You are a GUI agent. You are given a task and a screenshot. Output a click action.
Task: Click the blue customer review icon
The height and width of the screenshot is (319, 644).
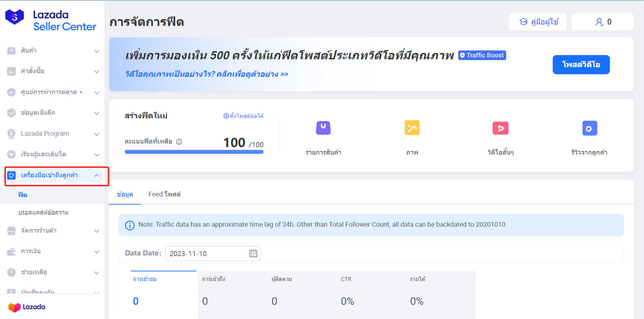[x=589, y=128]
